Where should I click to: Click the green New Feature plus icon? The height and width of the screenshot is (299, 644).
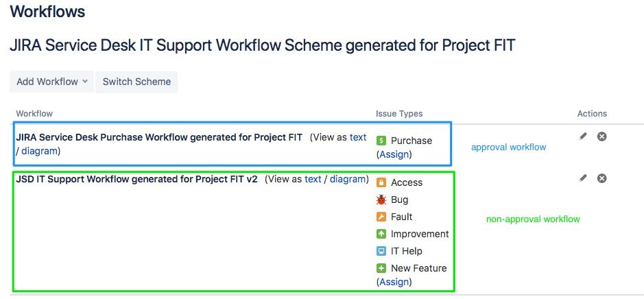pos(381,268)
